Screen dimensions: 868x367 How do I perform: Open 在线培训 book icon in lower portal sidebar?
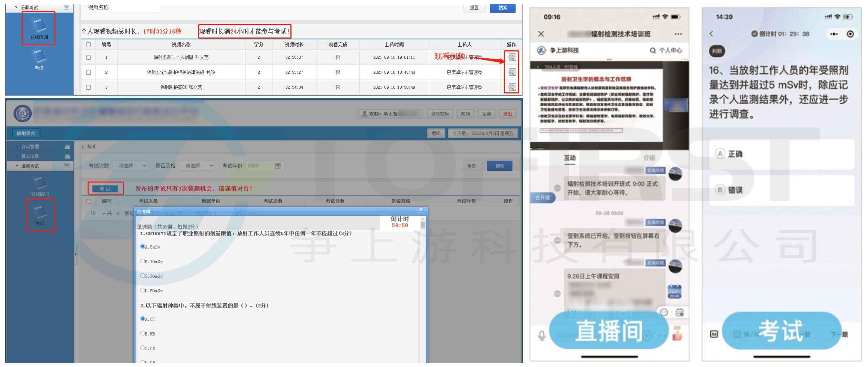coord(40,183)
